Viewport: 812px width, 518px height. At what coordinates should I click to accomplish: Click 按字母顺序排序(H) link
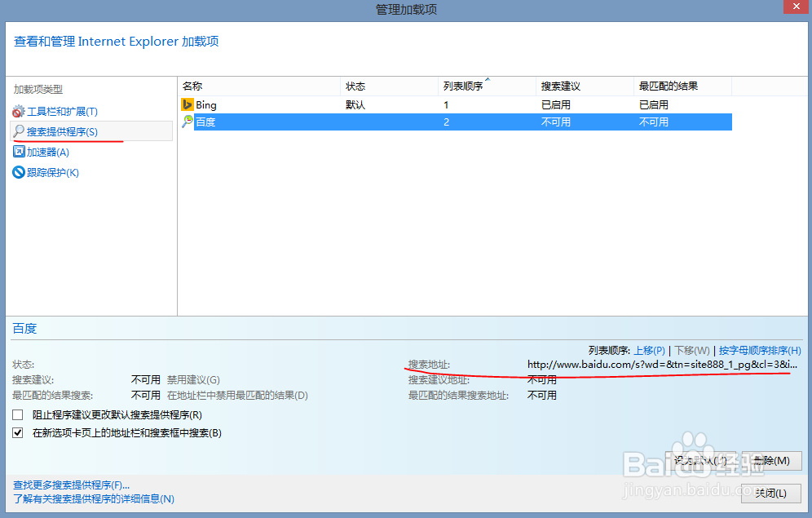(760, 350)
